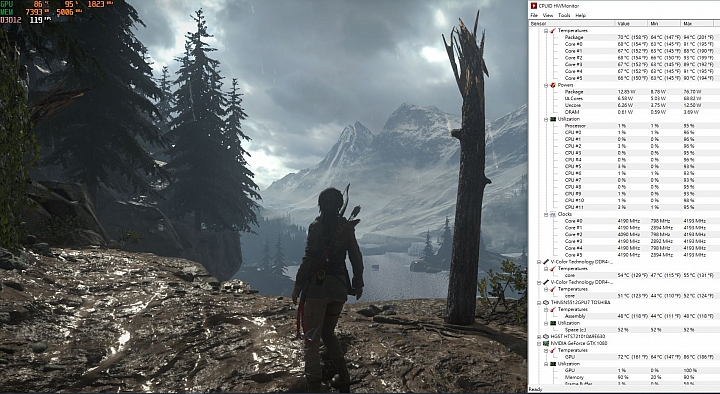Click the 94 °C Package max temperature value
This screenshot has height=394, width=720.
[698, 37]
